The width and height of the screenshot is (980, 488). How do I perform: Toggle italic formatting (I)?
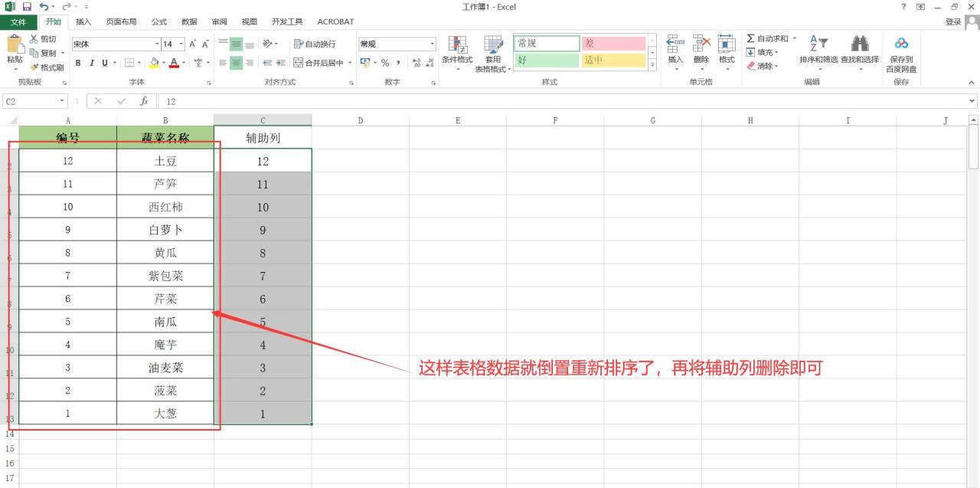(x=91, y=63)
